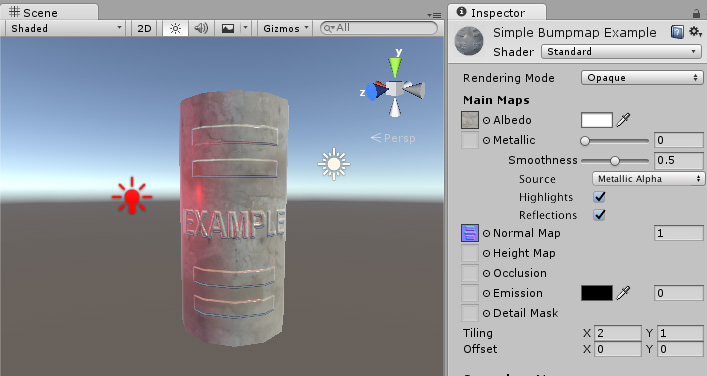707x376 pixels.
Task: Toggle 2D view mode button
Action: point(144,28)
